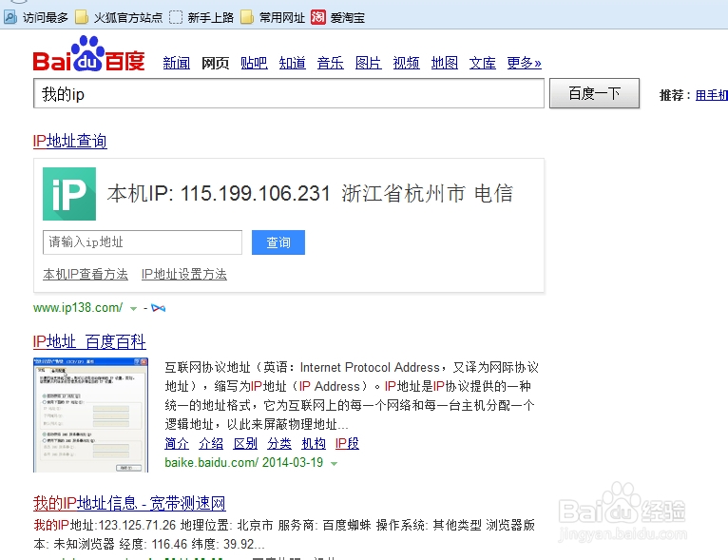Open the 介绍 sub-link
Image resolution: width=728 pixels, height=560 pixels.
(211, 443)
